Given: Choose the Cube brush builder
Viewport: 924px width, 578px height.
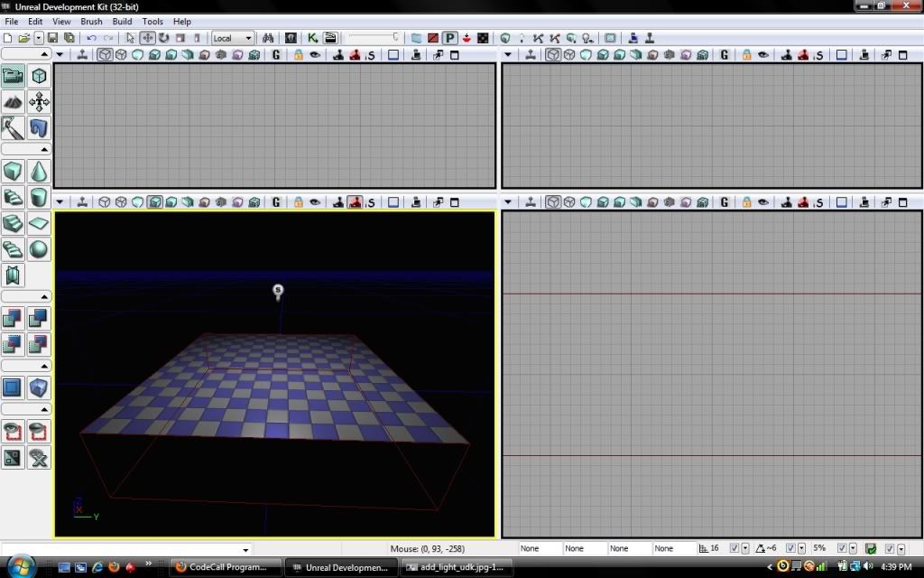Looking at the screenshot, I should (x=13, y=171).
